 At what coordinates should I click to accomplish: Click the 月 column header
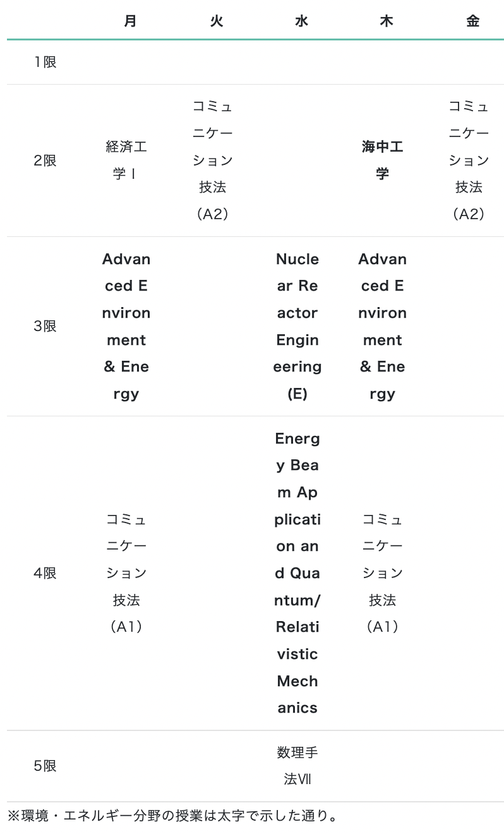tap(130, 21)
